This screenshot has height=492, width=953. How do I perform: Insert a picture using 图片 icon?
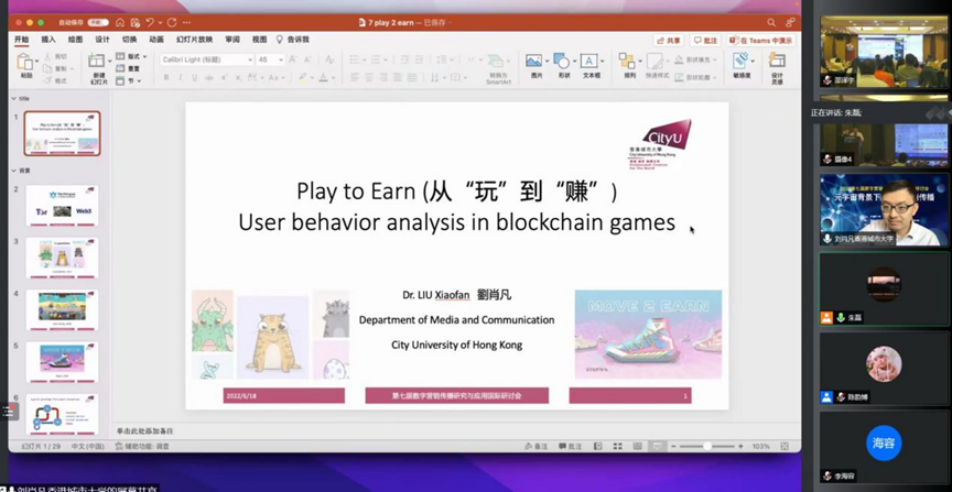535,64
